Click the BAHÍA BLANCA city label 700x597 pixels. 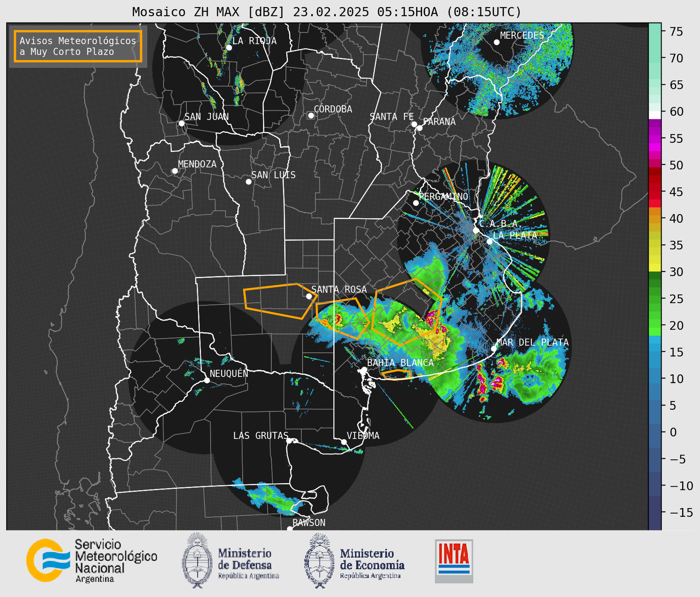tap(400, 363)
